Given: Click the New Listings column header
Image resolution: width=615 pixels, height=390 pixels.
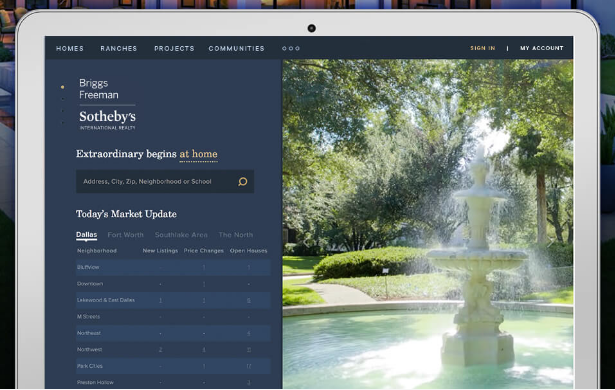Looking at the screenshot, I should coord(160,251).
